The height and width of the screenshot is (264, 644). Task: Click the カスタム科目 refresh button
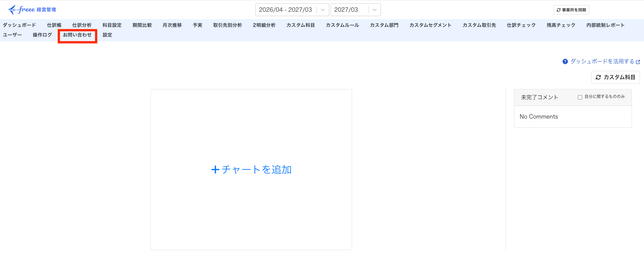[615, 77]
